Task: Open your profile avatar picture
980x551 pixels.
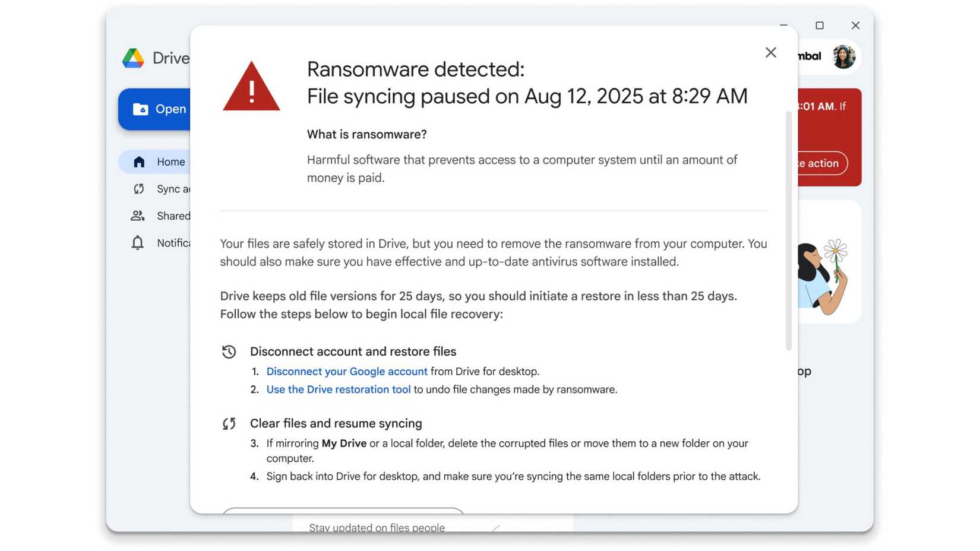Action: (844, 56)
